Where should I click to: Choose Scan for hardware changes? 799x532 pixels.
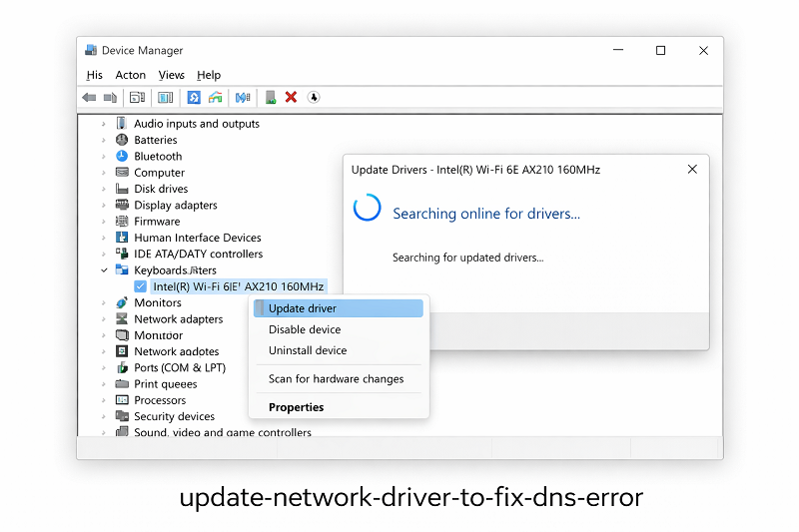tap(339, 378)
